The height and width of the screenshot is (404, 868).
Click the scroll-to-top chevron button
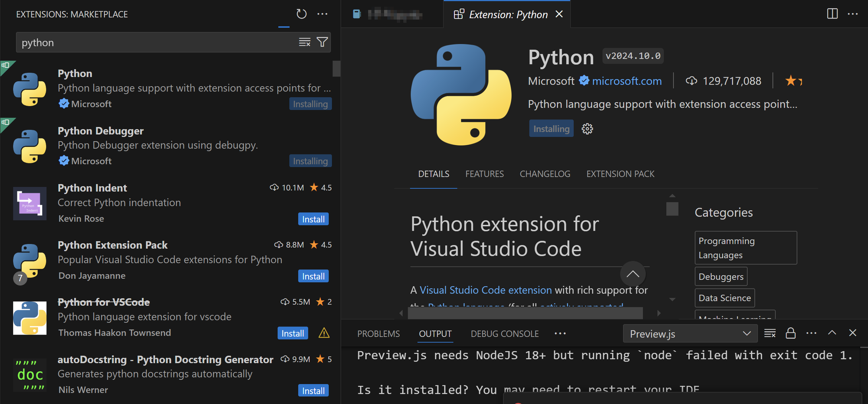pos(633,274)
